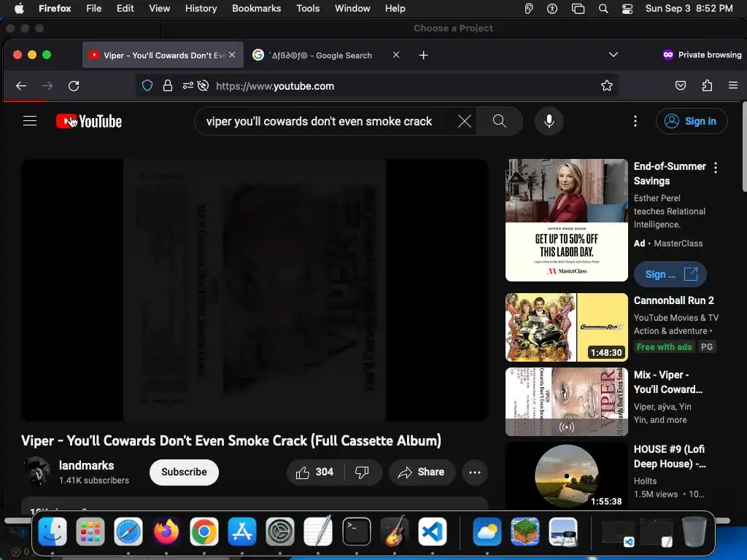The width and height of the screenshot is (747, 560).
Task: Click the Sign in button
Action: pyautogui.click(x=692, y=121)
